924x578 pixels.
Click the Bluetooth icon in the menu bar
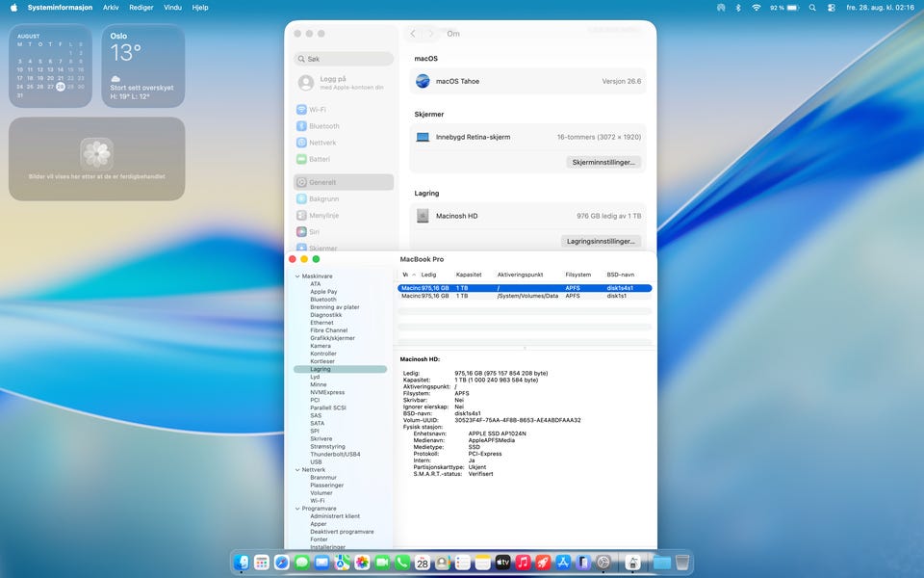tap(738, 8)
